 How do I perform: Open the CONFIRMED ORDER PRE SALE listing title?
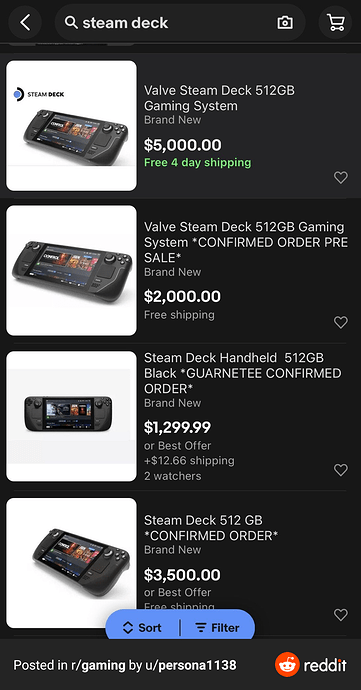click(246, 242)
